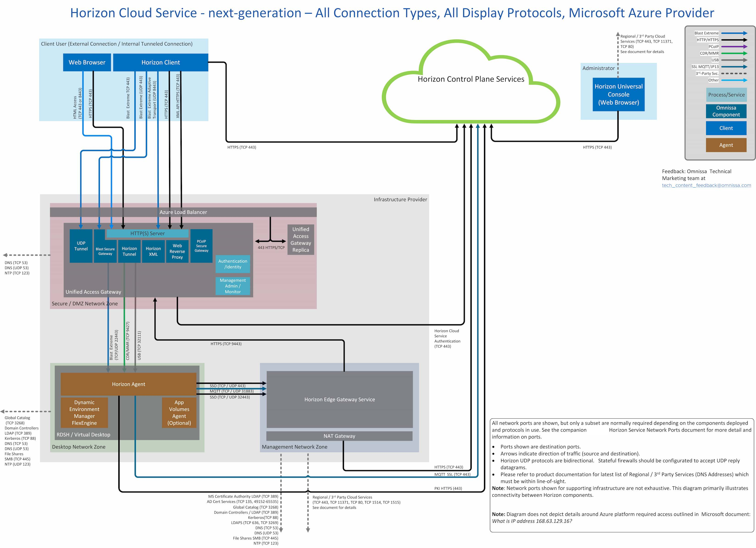Click the "USB (TCP 32111)" vertical label
The image size is (756, 548).
[x=139, y=345]
